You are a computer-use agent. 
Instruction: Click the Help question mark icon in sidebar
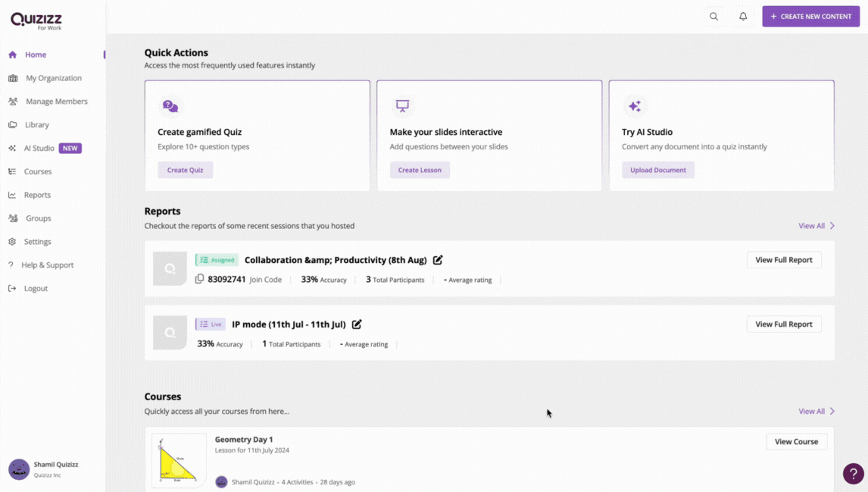click(11, 265)
